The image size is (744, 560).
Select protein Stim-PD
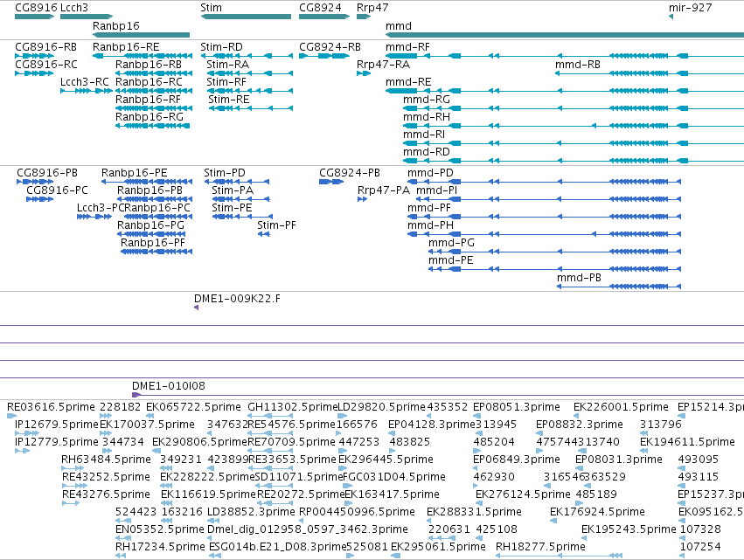(x=225, y=173)
